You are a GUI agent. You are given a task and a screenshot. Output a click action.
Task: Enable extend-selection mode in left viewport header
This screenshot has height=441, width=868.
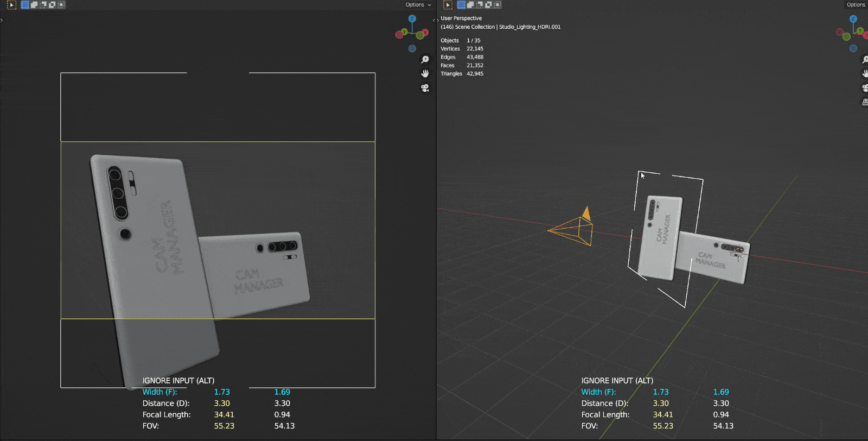(x=34, y=5)
